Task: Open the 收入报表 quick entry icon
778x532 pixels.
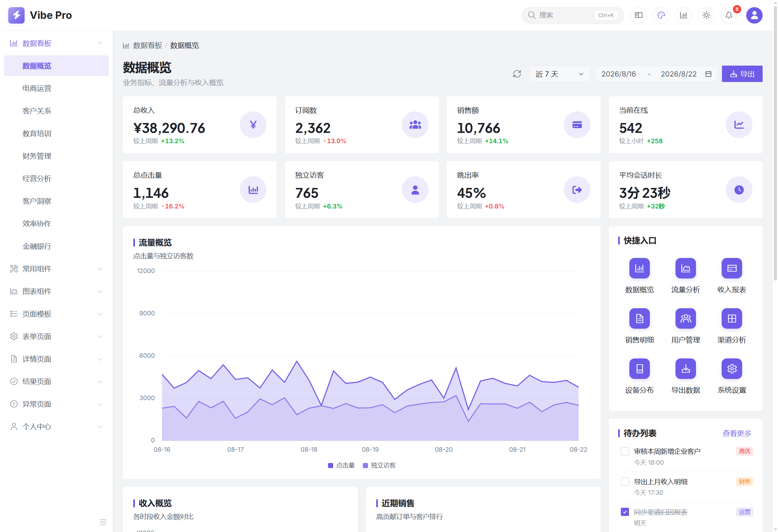Action: coord(732,268)
